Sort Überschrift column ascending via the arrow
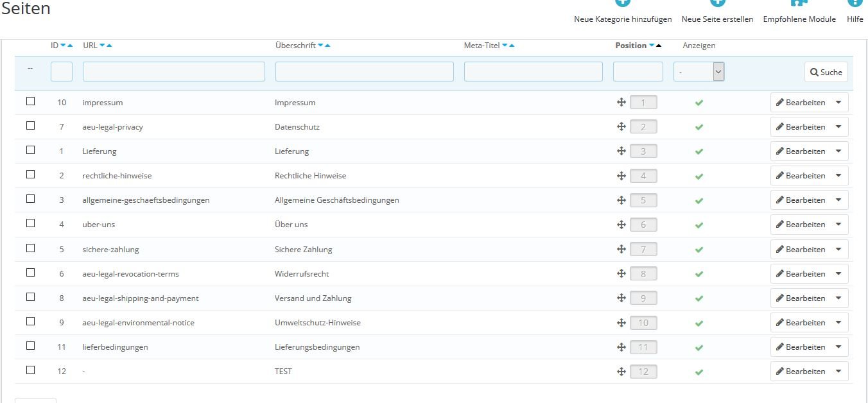The height and width of the screenshot is (403, 868). pyautogui.click(x=327, y=45)
